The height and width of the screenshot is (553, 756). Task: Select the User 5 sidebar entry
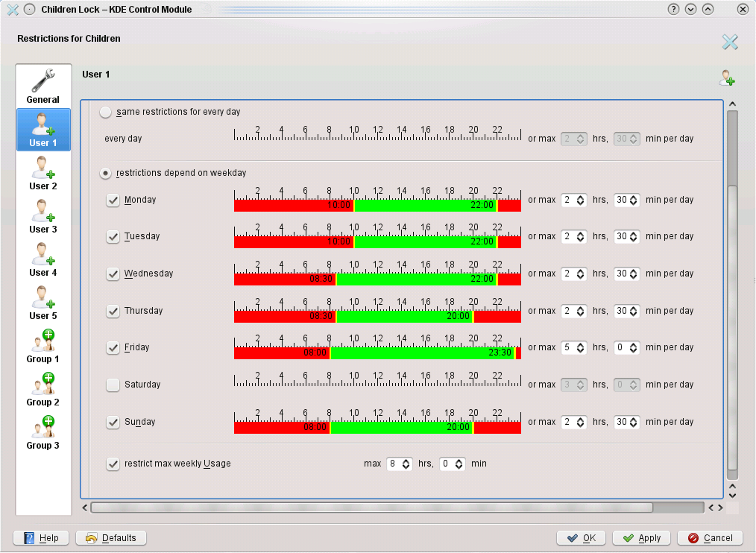43,303
